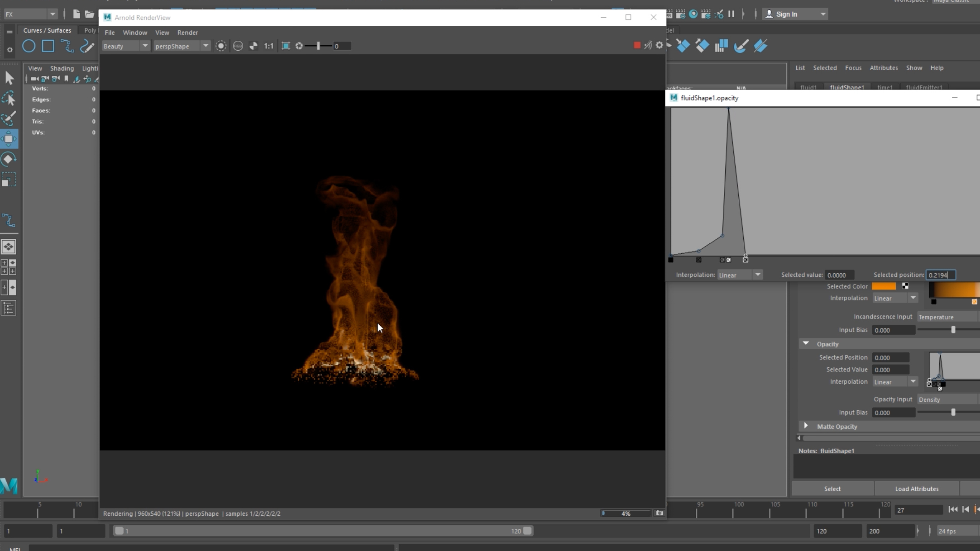This screenshot has width=980, height=551.
Task: Choose the arrow Select tool in the toolbox
Action: (9, 78)
